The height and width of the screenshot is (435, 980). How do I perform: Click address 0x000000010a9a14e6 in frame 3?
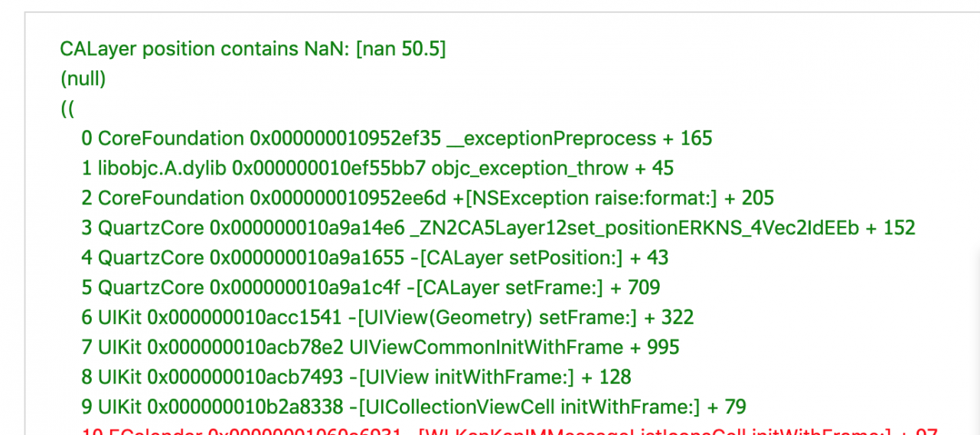(306, 228)
